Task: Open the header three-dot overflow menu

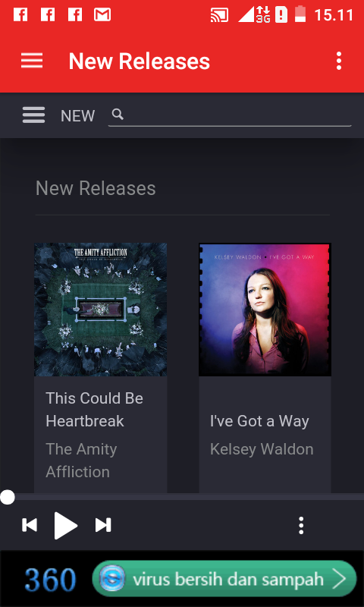Action: tap(339, 61)
